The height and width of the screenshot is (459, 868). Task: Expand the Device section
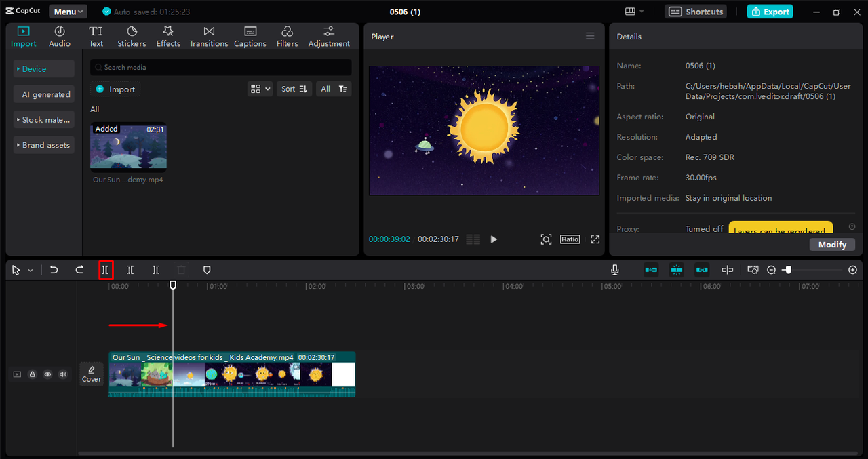pyautogui.click(x=44, y=68)
